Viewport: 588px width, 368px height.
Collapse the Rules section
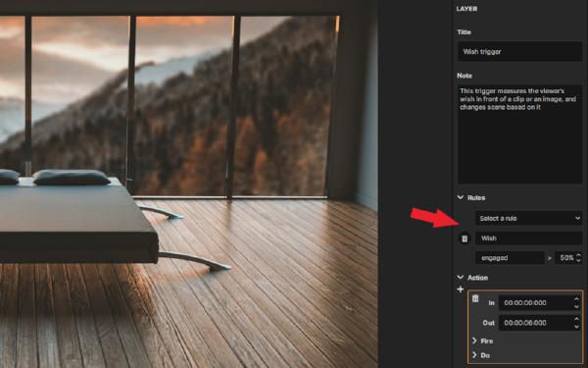[x=461, y=197]
